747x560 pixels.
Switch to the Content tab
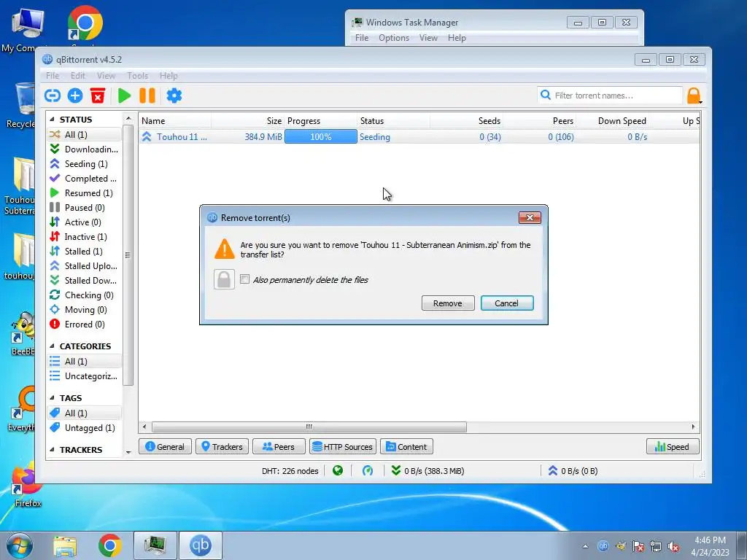(406, 447)
